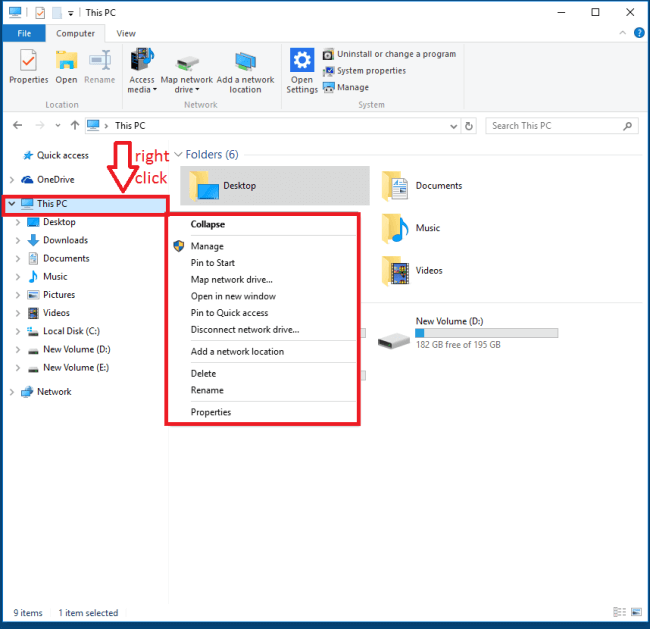Click New Volume (D:) usage bar
650x629 pixels.
pyautogui.click(x=487, y=333)
